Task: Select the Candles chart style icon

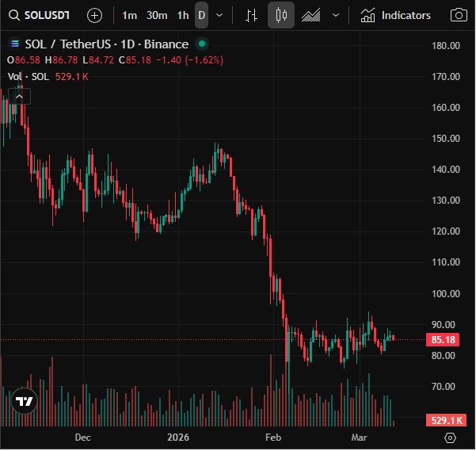Action: (281, 15)
